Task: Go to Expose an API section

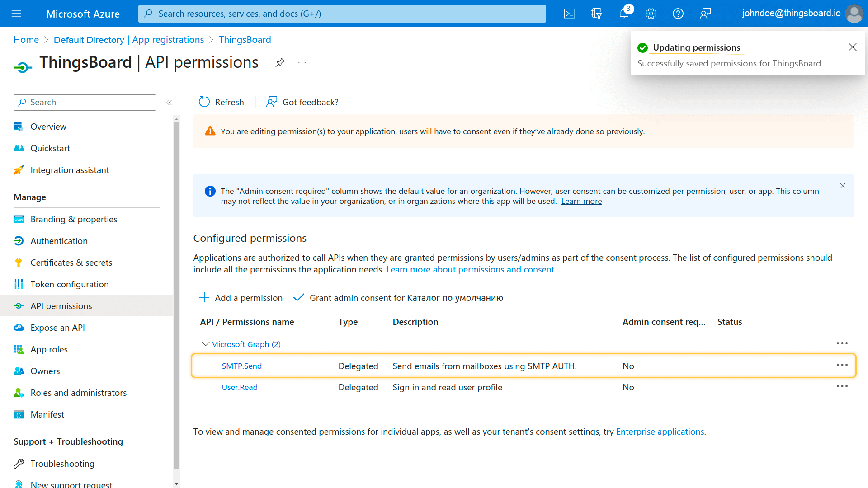Action: point(57,328)
